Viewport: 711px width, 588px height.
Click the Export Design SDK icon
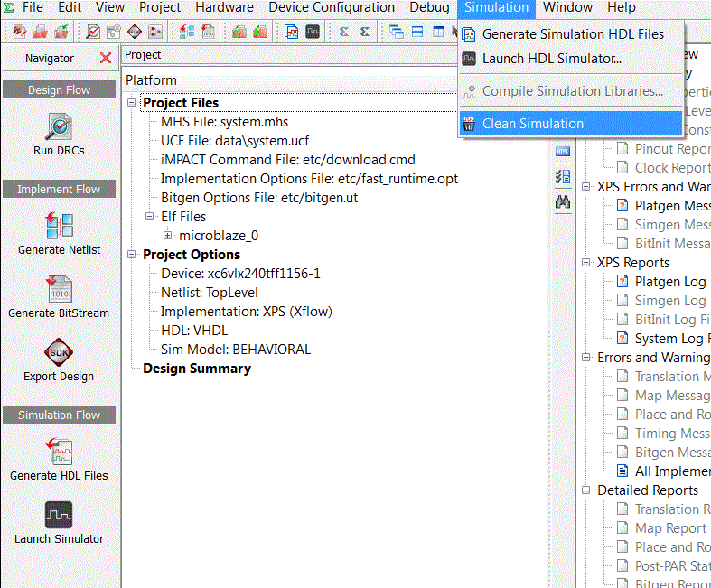(59, 351)
